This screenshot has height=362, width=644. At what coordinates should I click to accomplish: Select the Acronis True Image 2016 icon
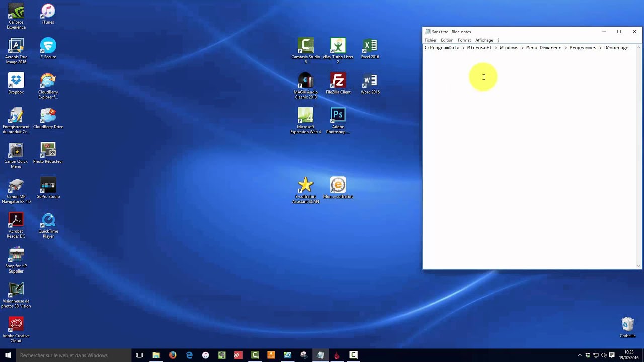16,51
